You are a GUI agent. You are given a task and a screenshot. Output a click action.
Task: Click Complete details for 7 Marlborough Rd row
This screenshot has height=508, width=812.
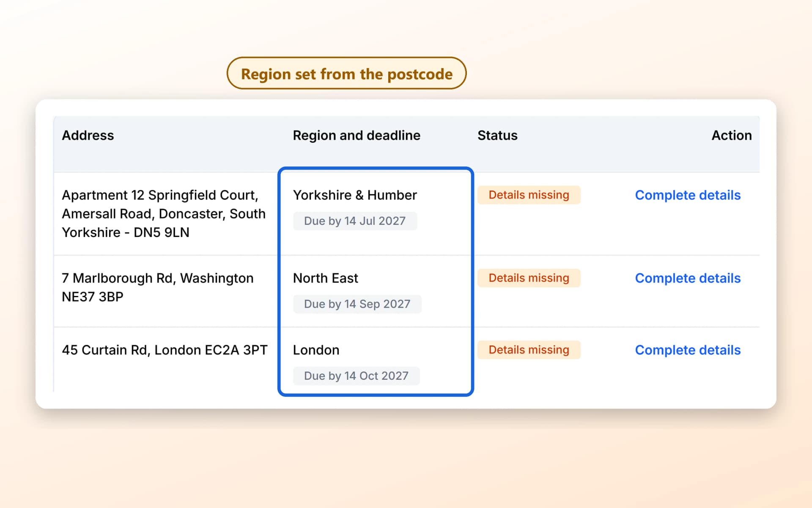tap(688, 278)
